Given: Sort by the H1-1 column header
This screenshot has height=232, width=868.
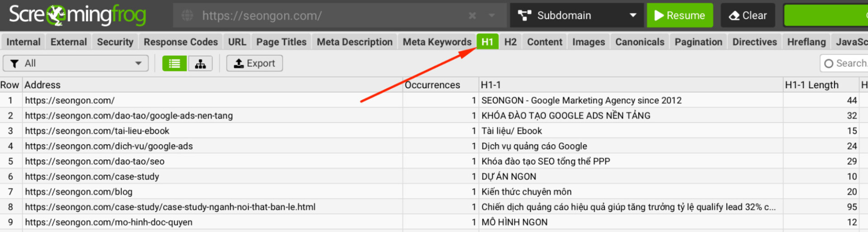Looking at the screenshot, I should pyautogui.click(x=631, y=85).
